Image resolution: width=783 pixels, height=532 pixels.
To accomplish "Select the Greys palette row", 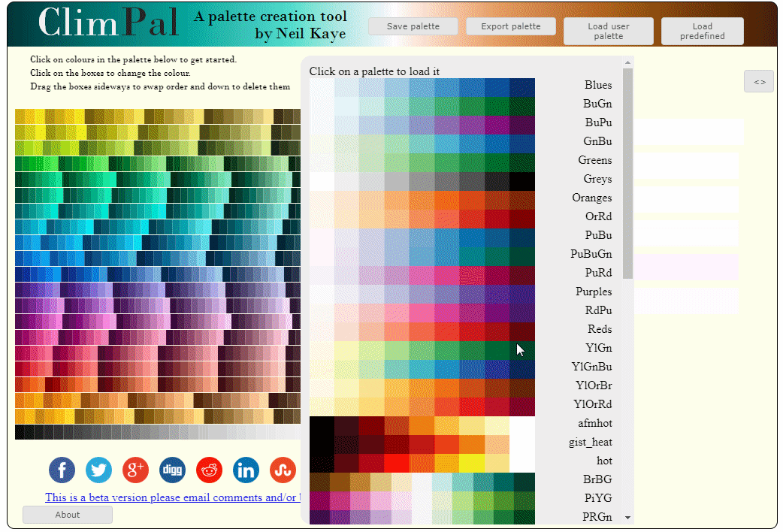I will pyautogui.click(x=597, y=179).
